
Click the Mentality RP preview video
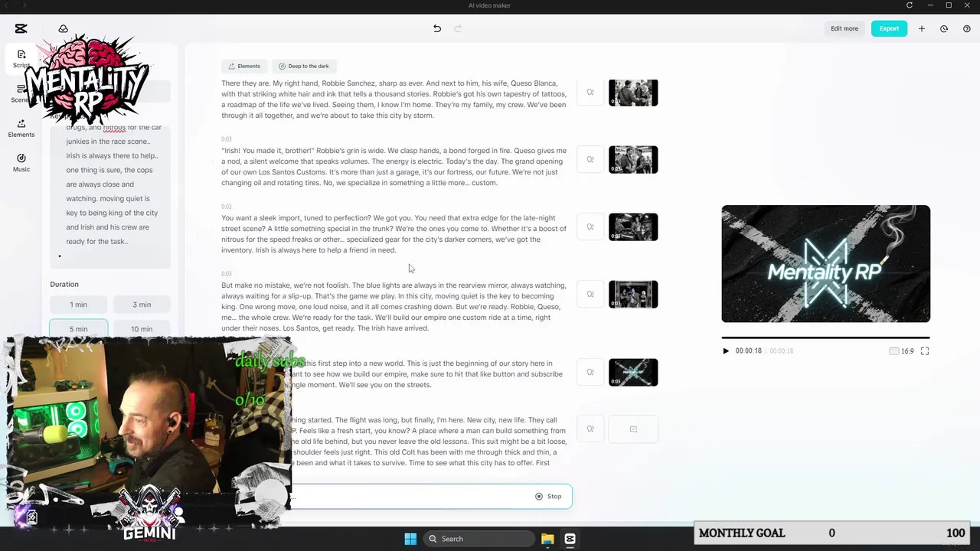tap(825, 264)
